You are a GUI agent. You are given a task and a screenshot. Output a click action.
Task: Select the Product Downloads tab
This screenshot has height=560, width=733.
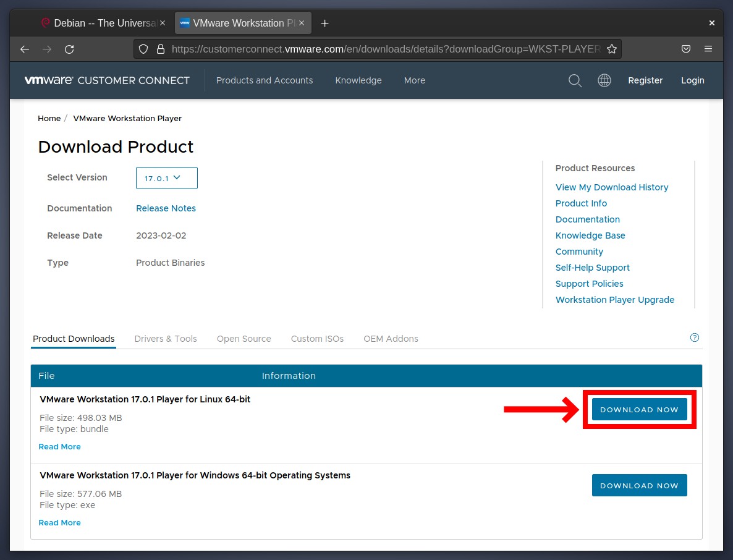click(x=74, y=339)
